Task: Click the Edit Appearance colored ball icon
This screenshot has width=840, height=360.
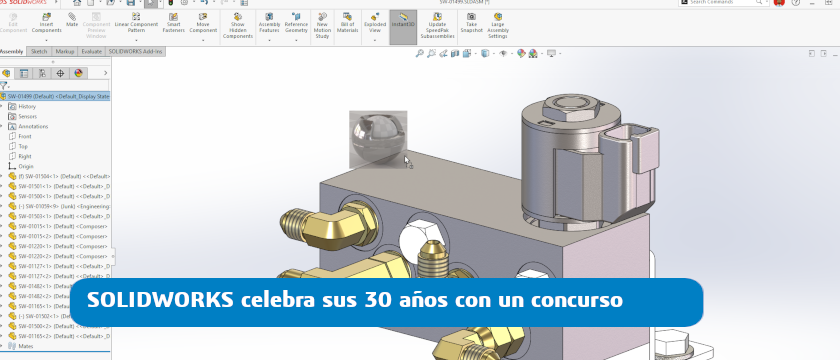Action: 521,54
